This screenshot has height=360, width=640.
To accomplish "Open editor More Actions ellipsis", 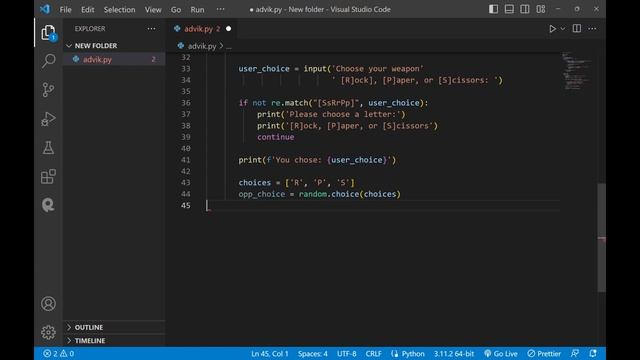I will [592, 29].
